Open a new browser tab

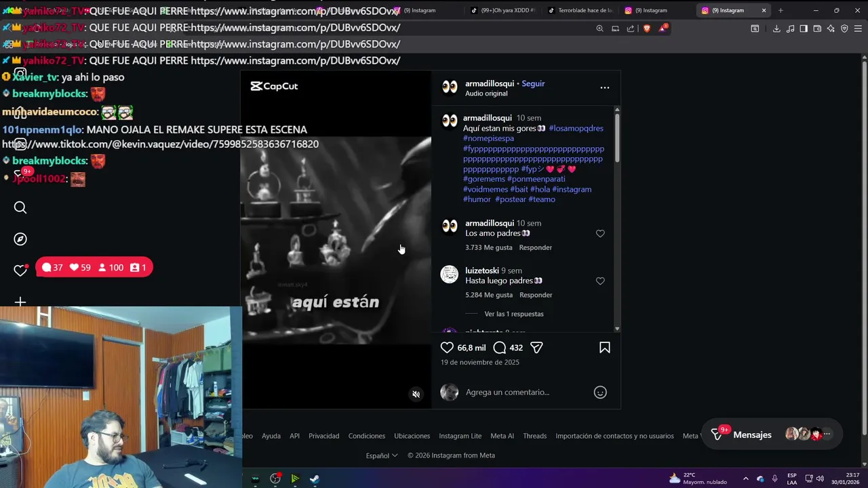point(781,10)
